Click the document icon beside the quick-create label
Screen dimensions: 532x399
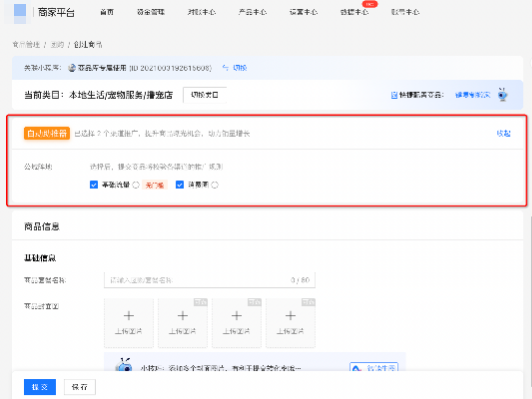[x=394, y=95]
